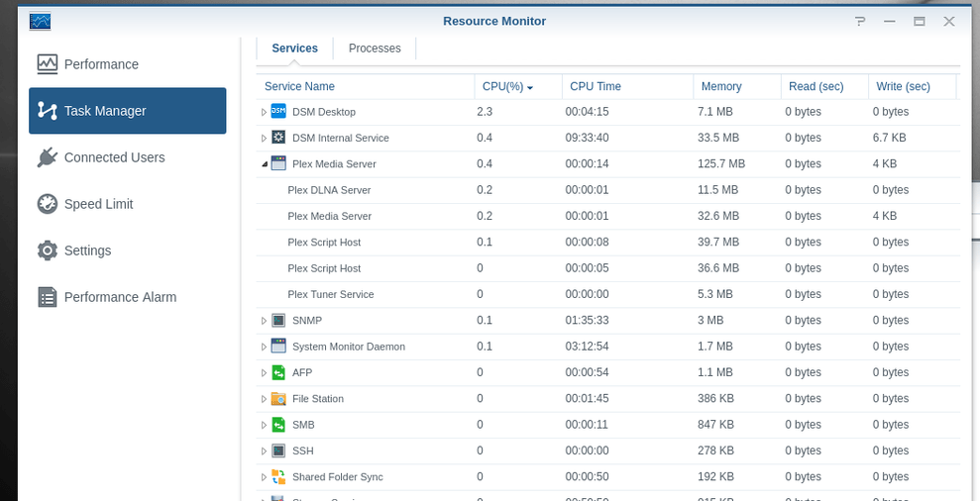Screen dimensions: 980x501
Task: Click the Performance chart icon in the sidebar
Action: click(x=48, y=64)
